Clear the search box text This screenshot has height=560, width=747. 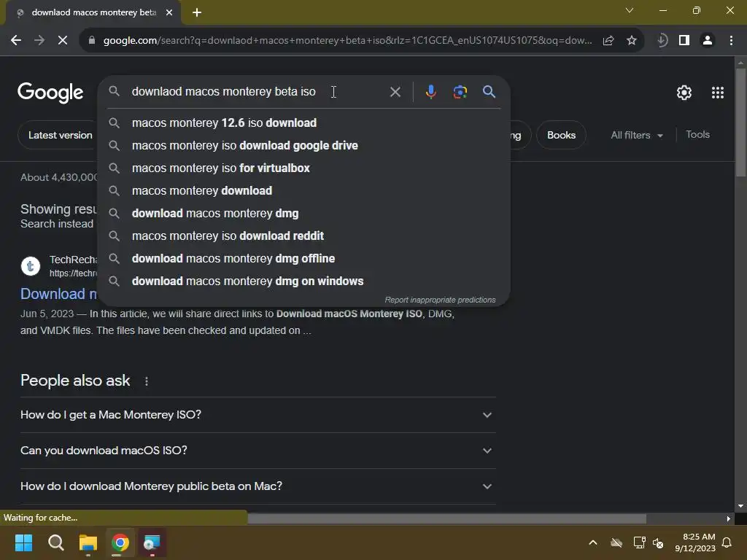(x=395, y=92)
